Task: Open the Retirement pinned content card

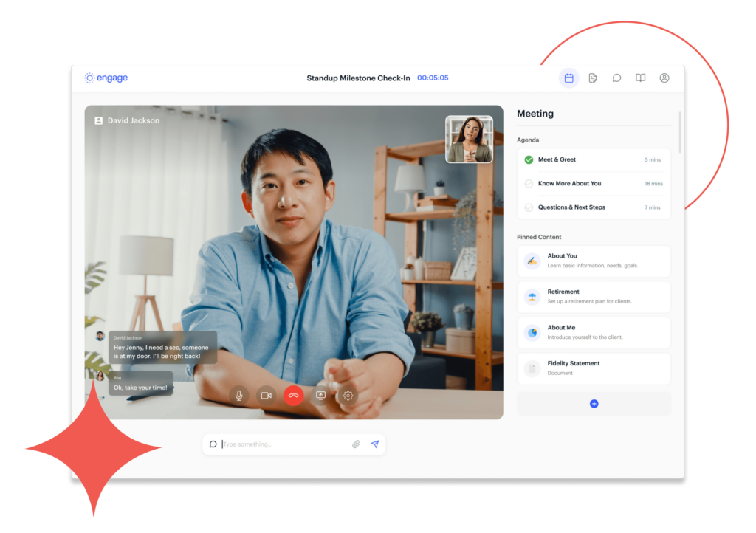Action: [594, 297]
